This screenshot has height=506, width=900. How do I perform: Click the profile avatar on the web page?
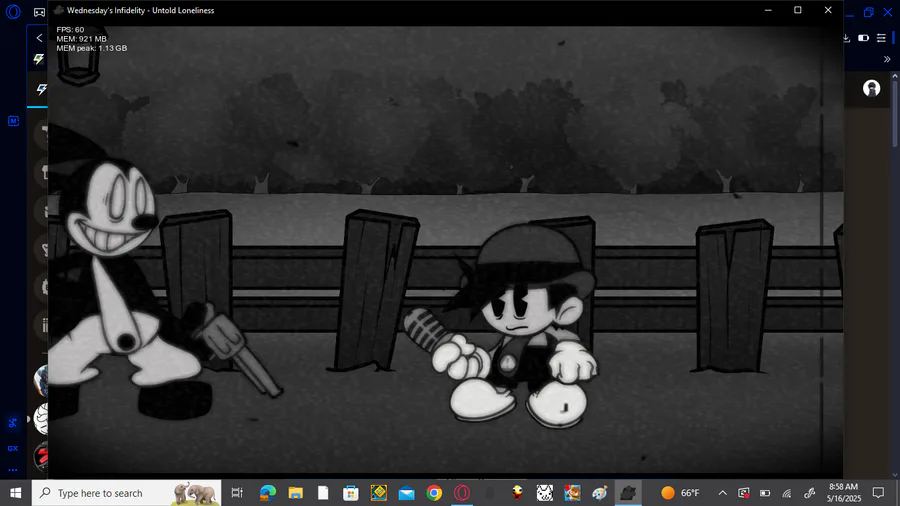pos(871,88)
